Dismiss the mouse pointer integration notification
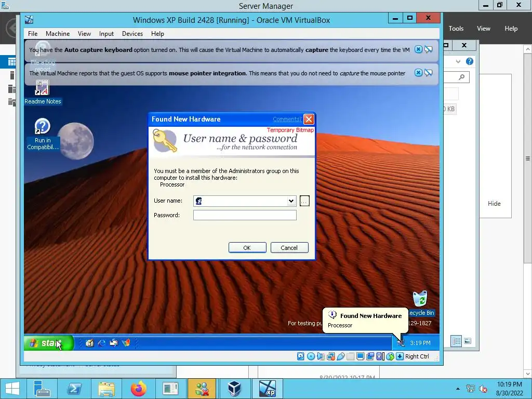This screenshot has height=399, width=532. click(418, 73)
